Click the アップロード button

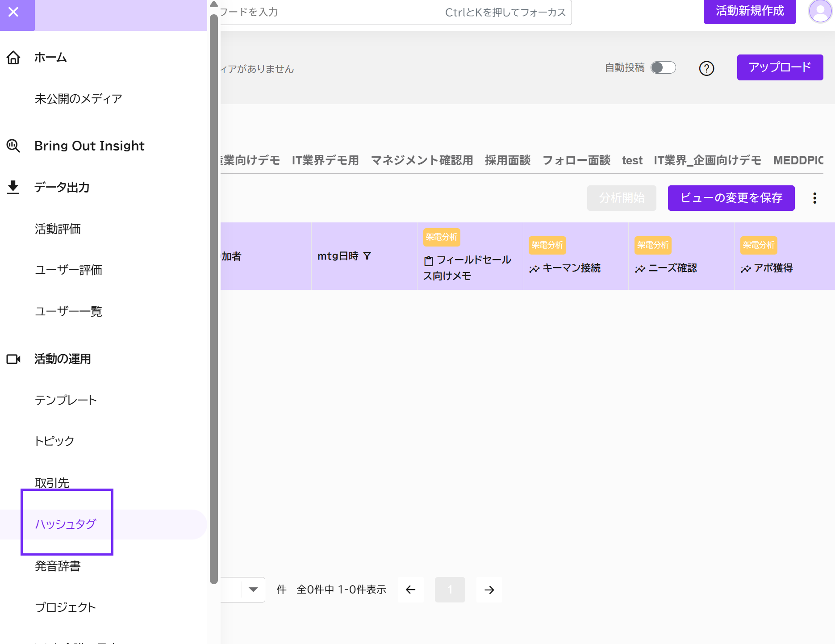(780, 67)
